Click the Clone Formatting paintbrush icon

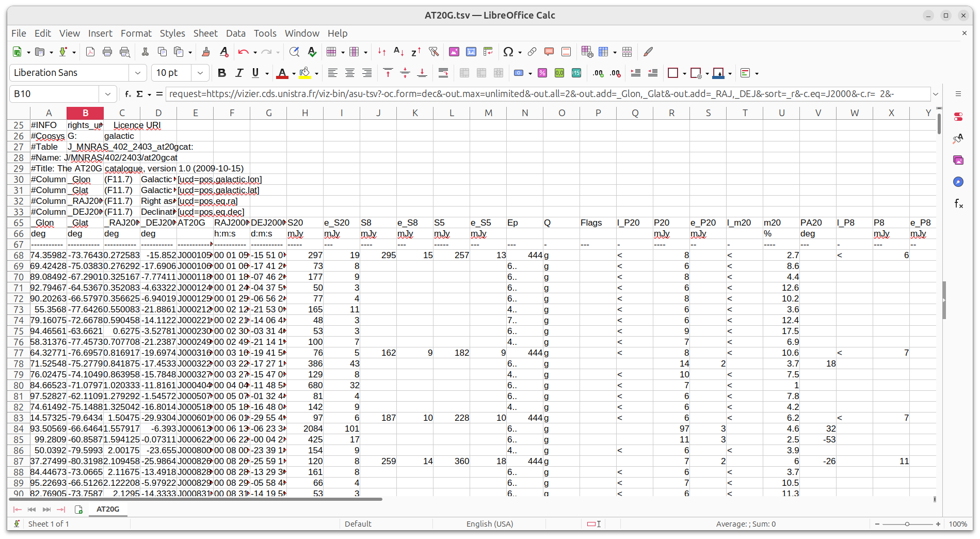pyautogui.click(x=206, y=52)
